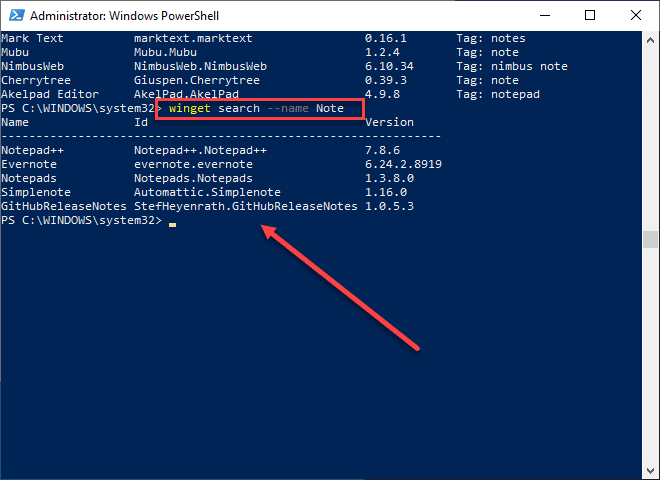Click 'Automattic.Simplenote' package id
Screen dimensions: 660x480
[x=207, y=192]
